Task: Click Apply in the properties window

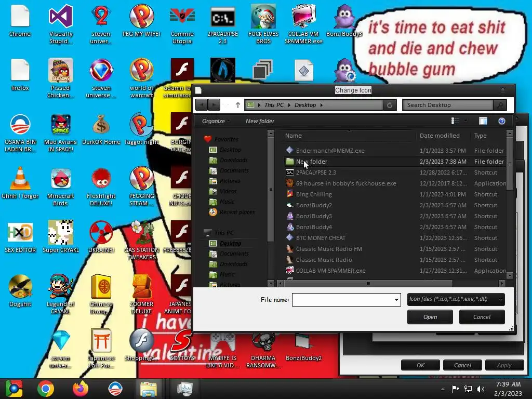Action: click(504, 365)
